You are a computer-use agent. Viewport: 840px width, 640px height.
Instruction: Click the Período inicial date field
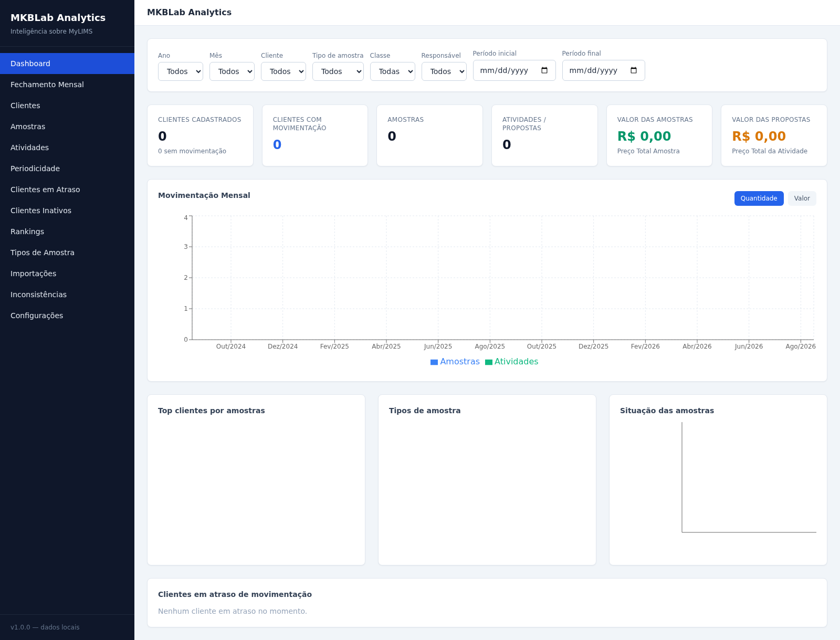pyautogui.click(x=514, y=70)
